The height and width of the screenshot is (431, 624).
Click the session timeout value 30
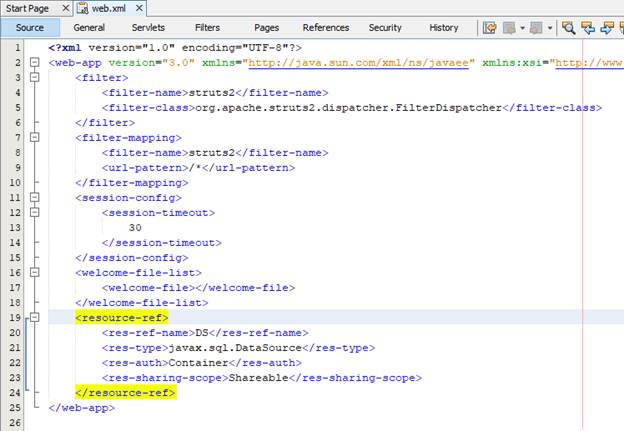[x=135, y=228]
